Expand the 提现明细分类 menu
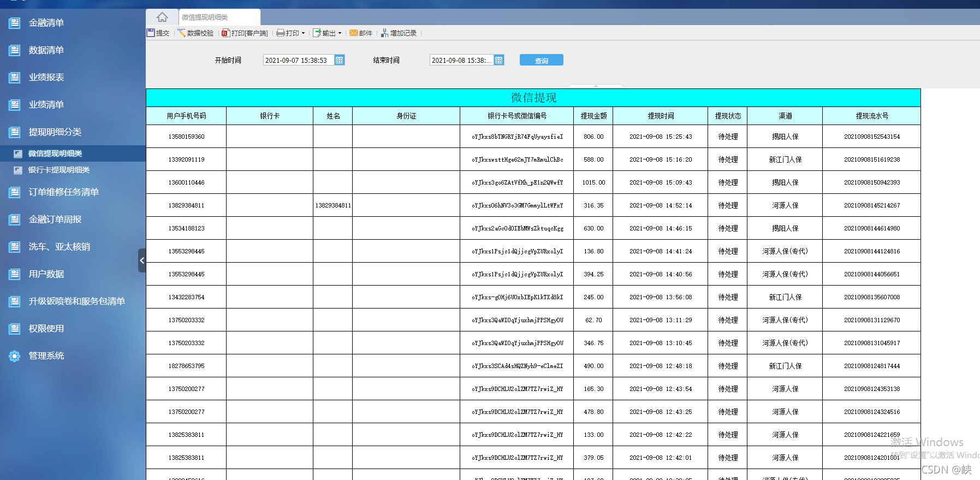The image size is (980, 480). [55, 132]
